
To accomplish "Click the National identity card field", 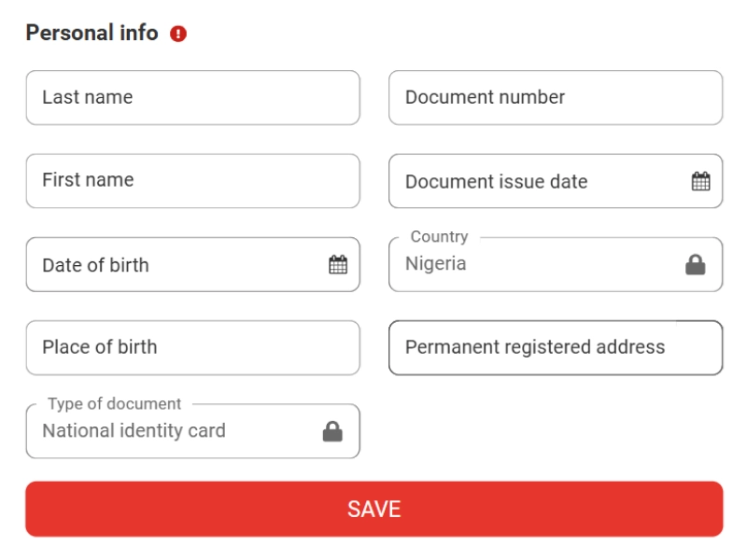I will pos(168,430).
